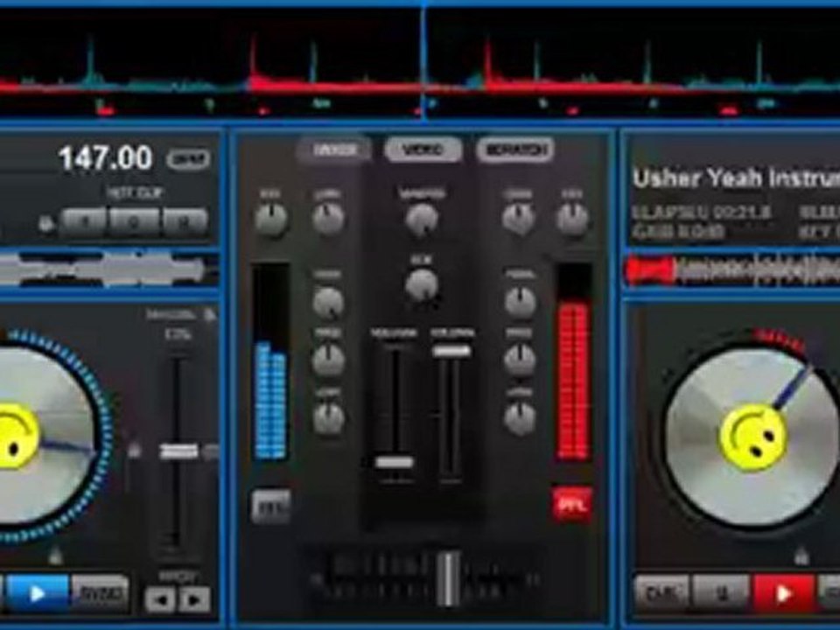Click the right deck Cue button

tap(661, 593)
